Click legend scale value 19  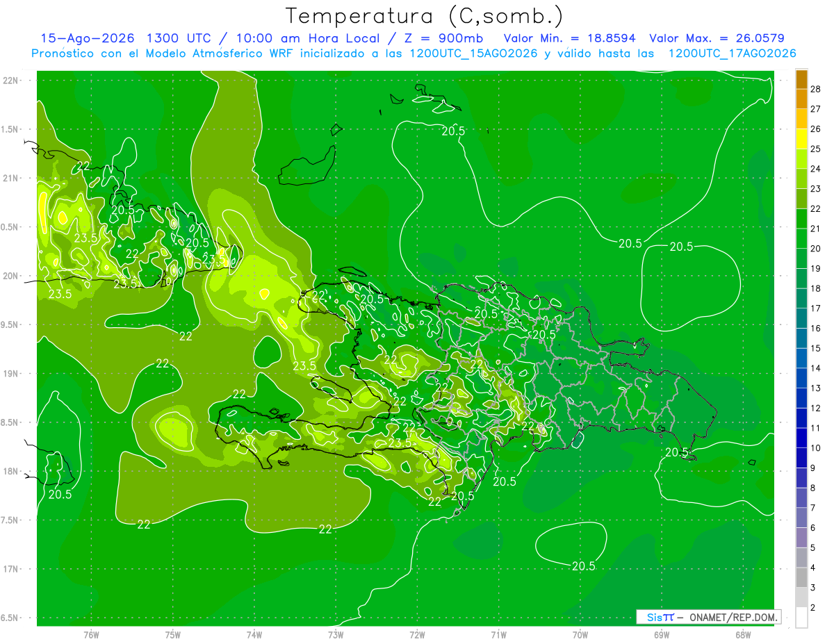pyautogui.click(x=817, y=268)
